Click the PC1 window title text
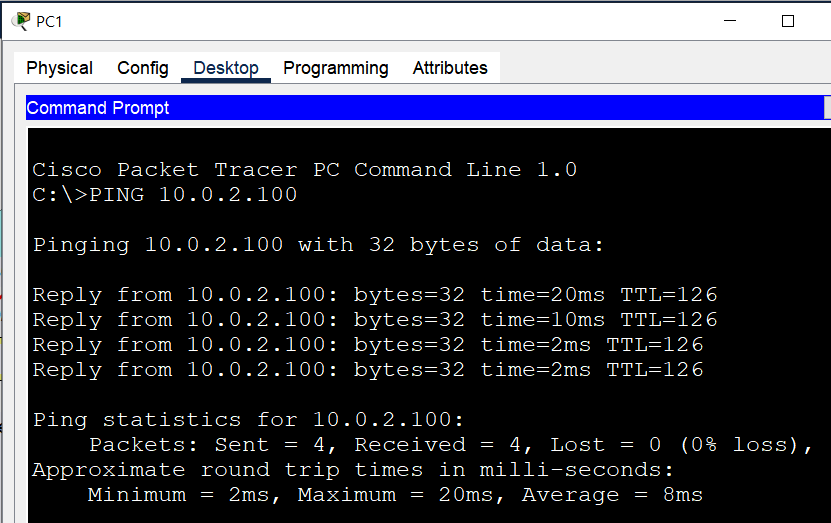The image size is (831, 523). (49, 22)
